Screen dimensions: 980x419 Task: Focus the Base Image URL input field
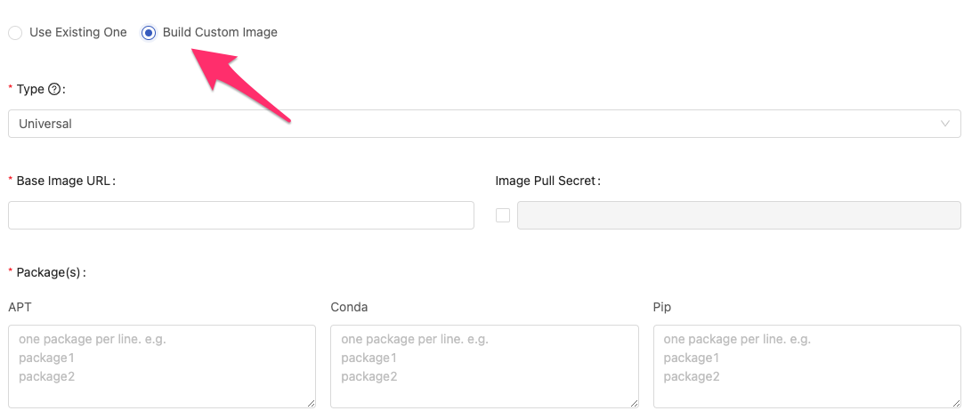[x=241, y=215]
